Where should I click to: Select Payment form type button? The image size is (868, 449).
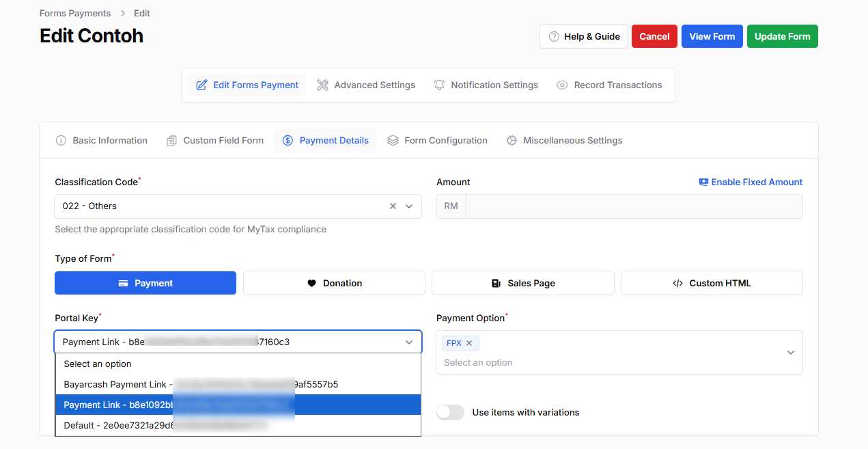tap(145, 283)
